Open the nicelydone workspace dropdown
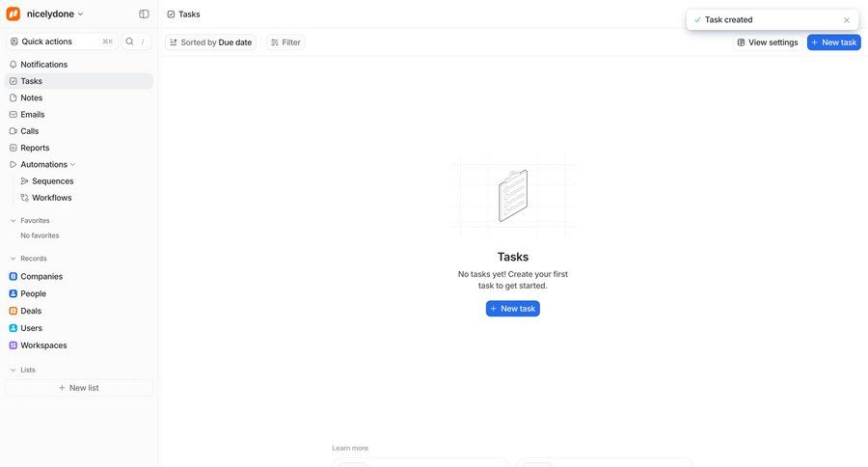 pyautogui.click(x=55, y=14)
